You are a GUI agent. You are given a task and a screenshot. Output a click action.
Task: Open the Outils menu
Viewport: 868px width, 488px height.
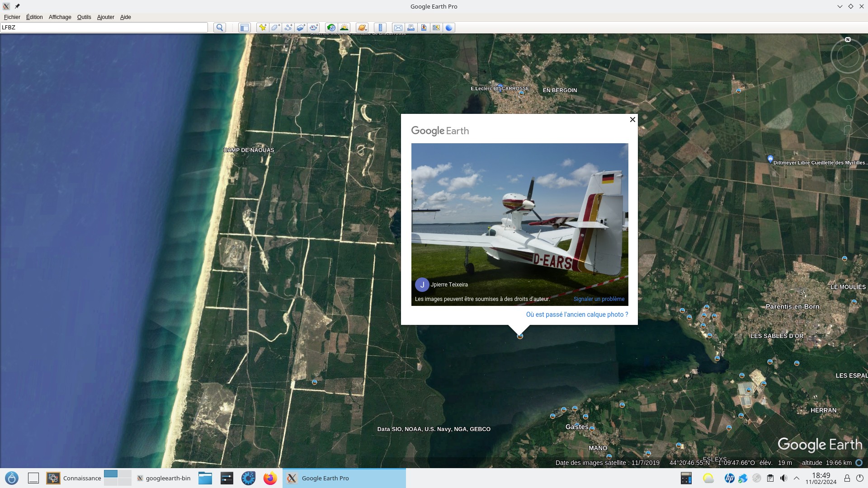tap(84, 17)
